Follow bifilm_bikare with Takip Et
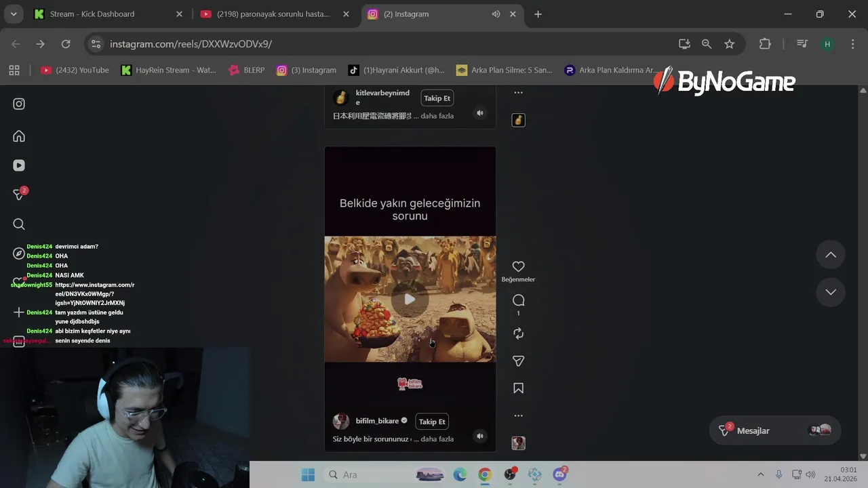 coord(432,422)
